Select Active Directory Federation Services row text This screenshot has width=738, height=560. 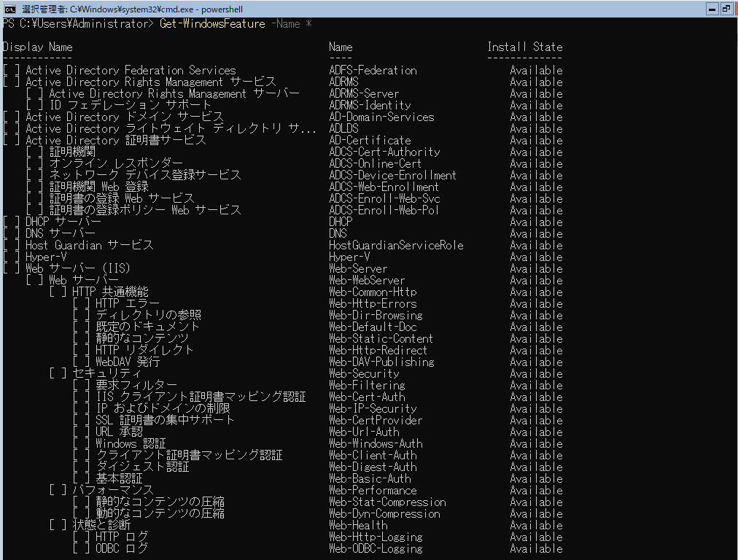[131, 71]
